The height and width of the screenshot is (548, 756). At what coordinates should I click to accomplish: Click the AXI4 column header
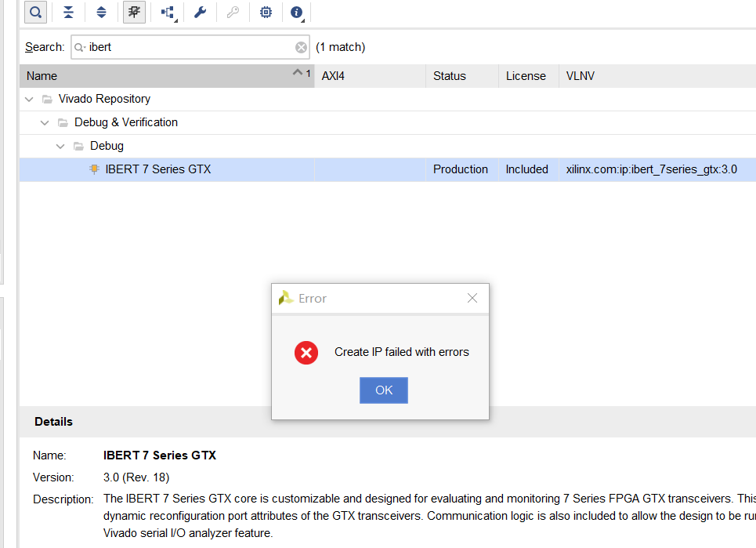click(370, 76)
